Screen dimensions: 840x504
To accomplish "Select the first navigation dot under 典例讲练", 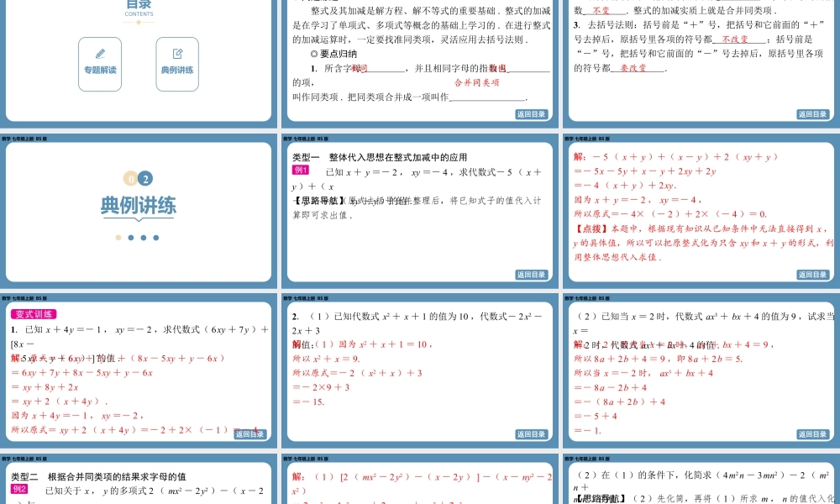I will coord(118,237).
